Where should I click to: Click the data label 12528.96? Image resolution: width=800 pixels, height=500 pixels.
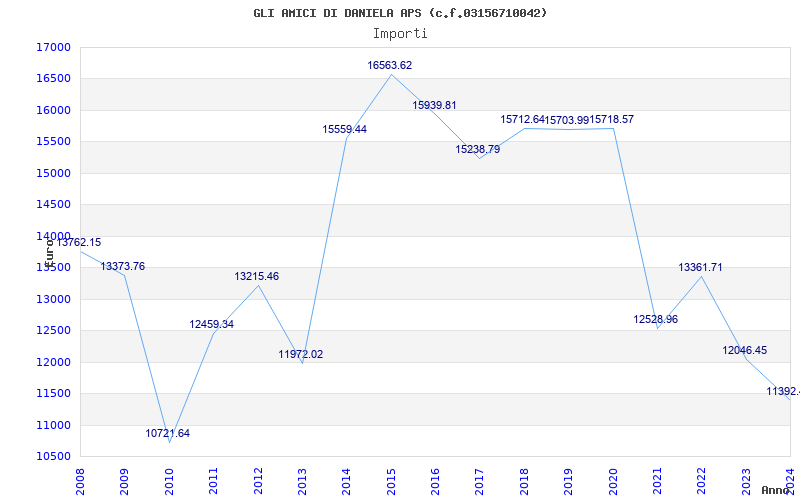(x=656, y=319)
